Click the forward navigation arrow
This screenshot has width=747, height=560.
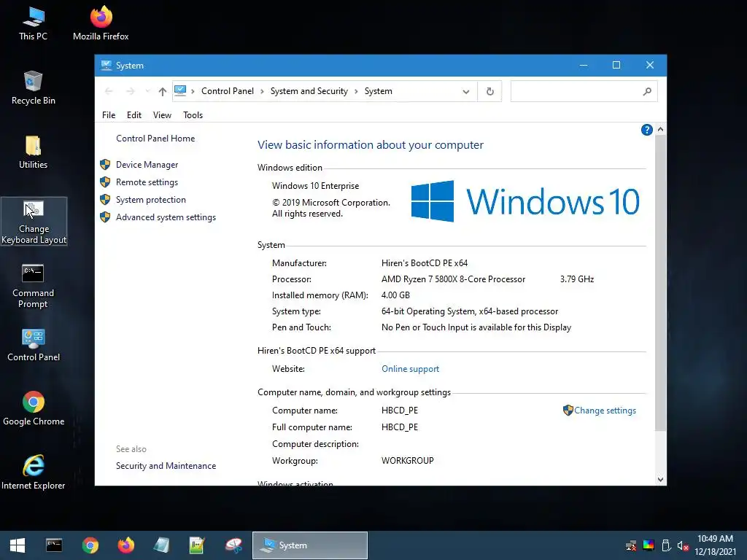[x=130, y=91]
